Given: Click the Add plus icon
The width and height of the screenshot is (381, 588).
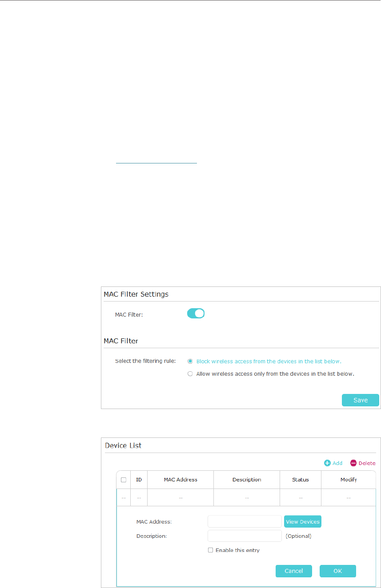Looking at the screenshot, I should point(327,463).
